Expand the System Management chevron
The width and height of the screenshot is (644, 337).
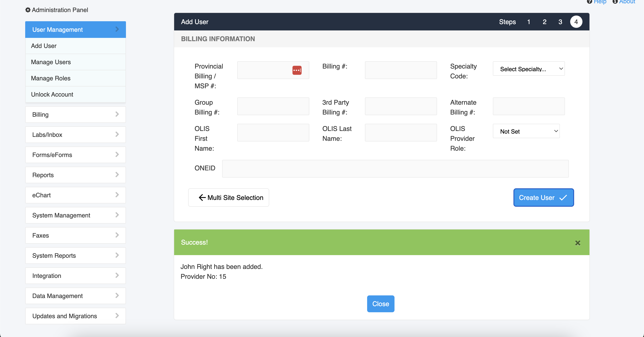click(117, 215)
